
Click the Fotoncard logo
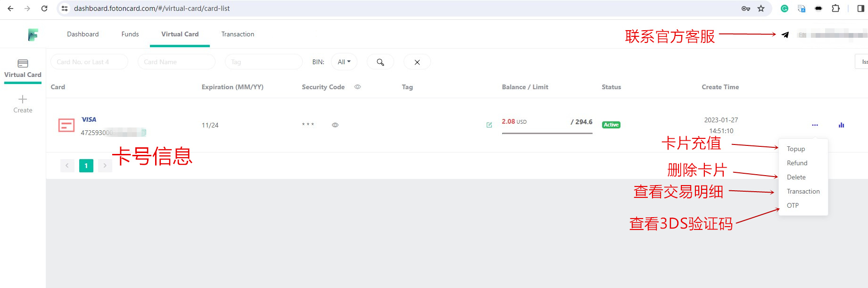[33, 34]
